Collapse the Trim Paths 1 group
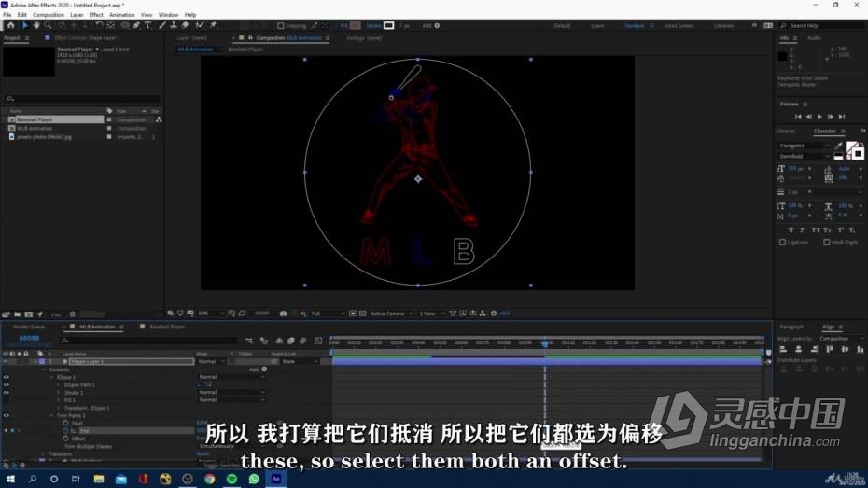Viewport: 868px width, 488px height. point(51,415)
